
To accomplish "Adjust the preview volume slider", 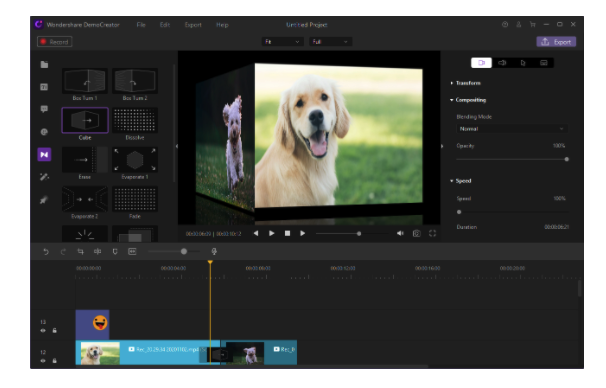I will point(359,233).
